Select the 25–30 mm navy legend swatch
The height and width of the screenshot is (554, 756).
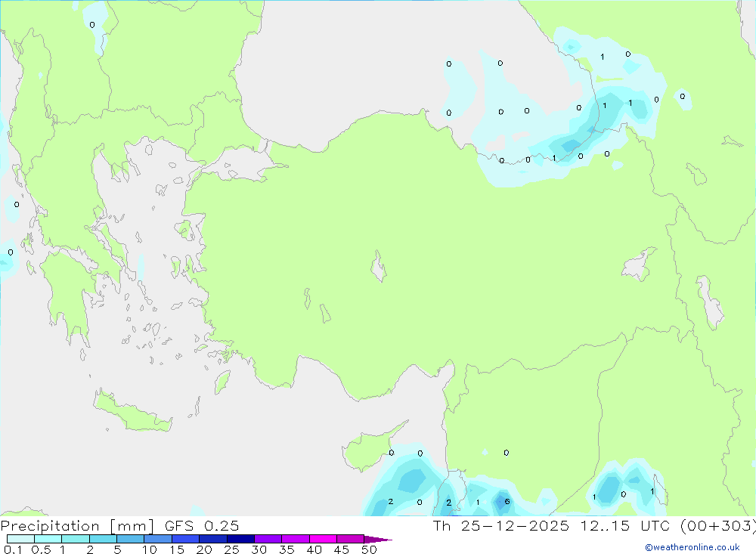[x=240, y=539]
